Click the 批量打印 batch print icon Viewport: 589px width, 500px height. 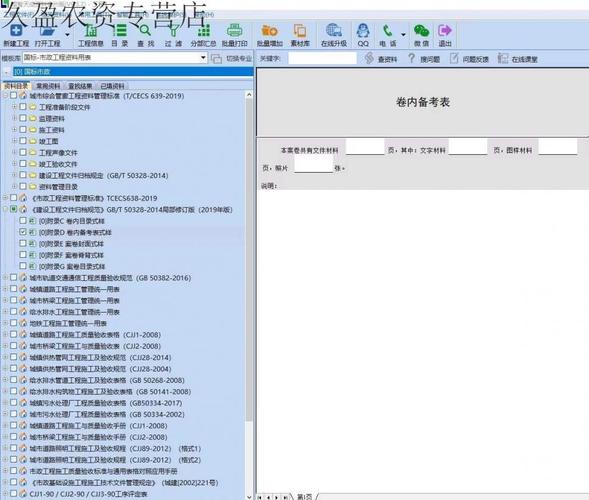coord(234,31)
